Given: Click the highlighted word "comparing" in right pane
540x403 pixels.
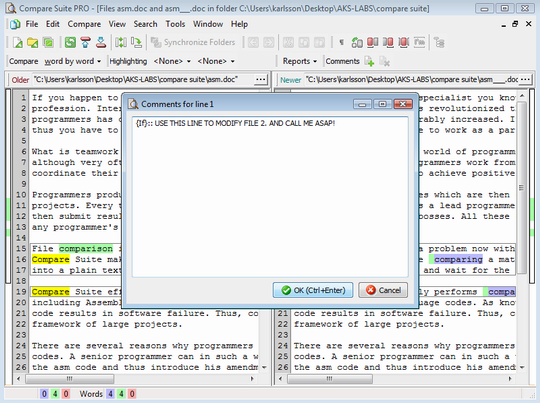Looking at the screenshot, I should point(458,259).
